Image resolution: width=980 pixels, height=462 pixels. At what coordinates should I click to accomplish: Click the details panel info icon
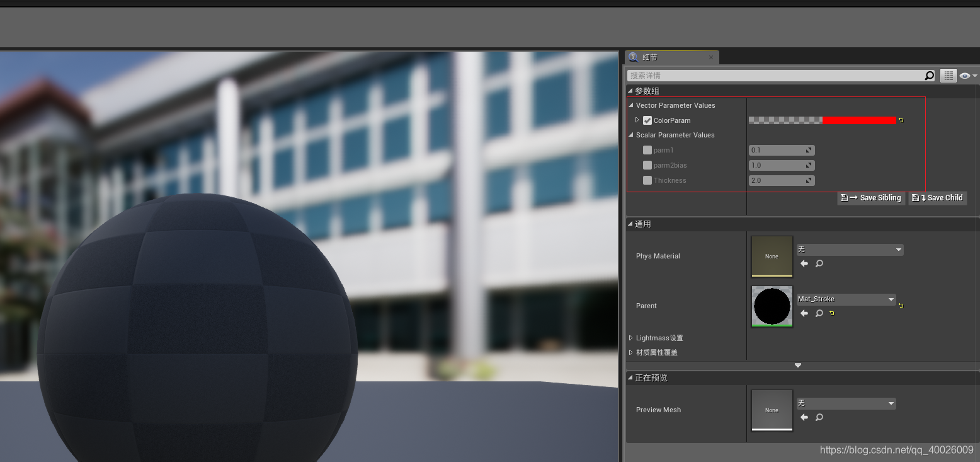click(x=634, y=57)
